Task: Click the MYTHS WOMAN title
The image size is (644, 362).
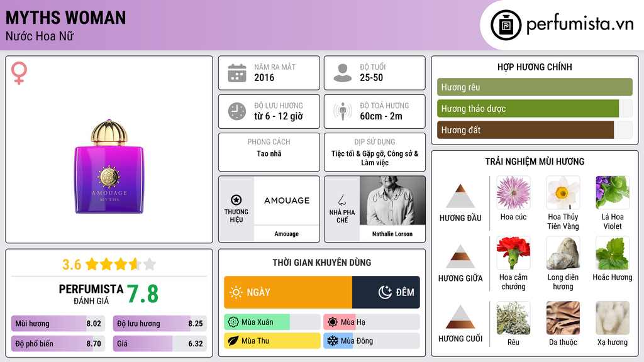Action: (x=65, y=18)
